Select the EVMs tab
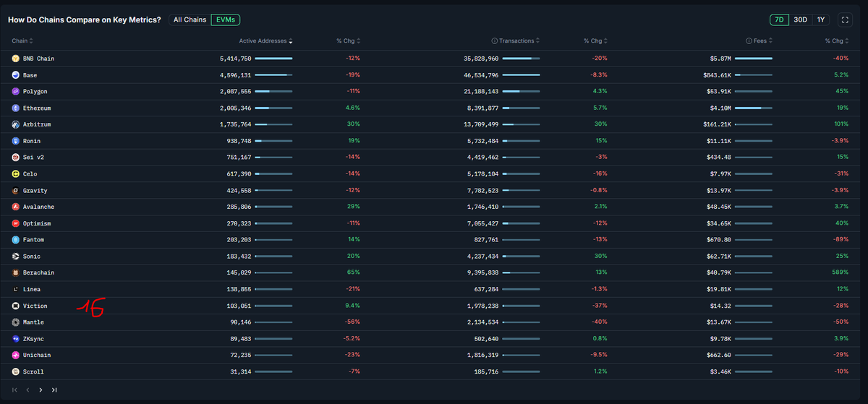 click(x=227, y=20)
